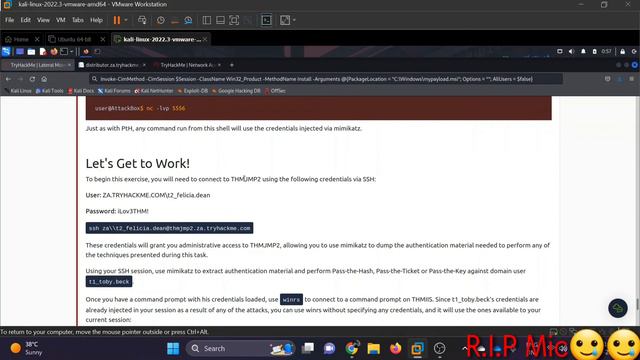Open the Kali panel notifications bell

[583, 51]
